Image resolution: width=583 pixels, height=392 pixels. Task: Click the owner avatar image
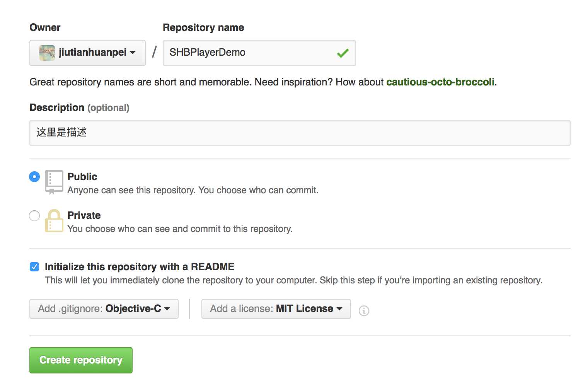(x=47, y=53)
